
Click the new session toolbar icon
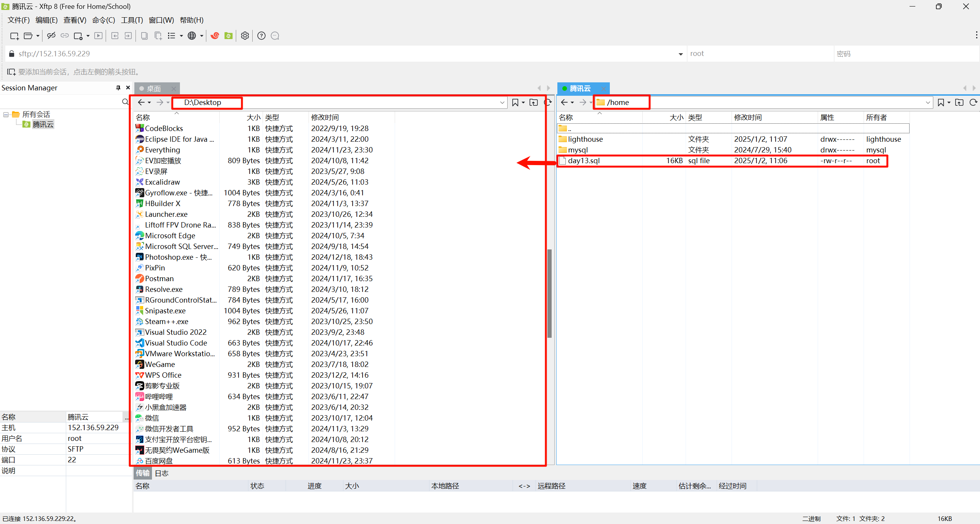(x=14, y=36)
